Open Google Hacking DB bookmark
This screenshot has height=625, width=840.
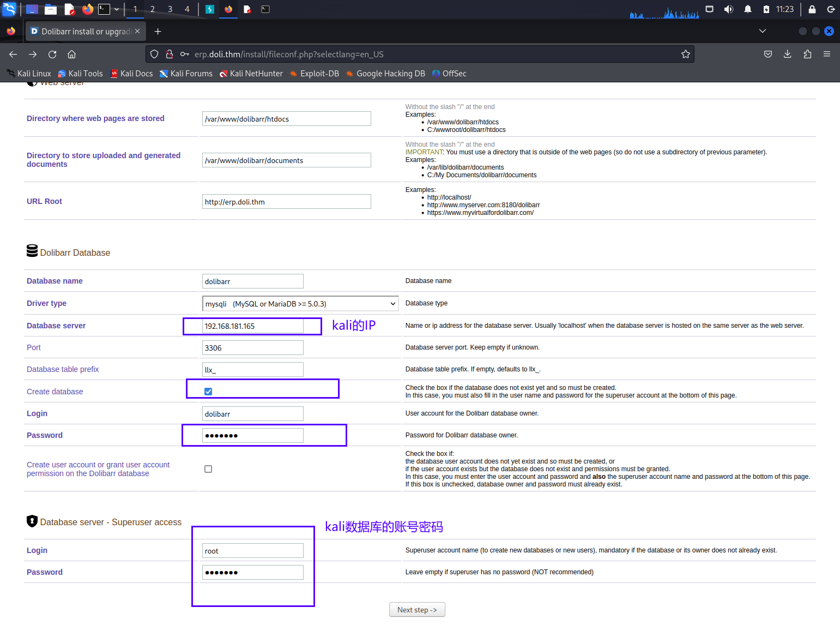(385, 74)
